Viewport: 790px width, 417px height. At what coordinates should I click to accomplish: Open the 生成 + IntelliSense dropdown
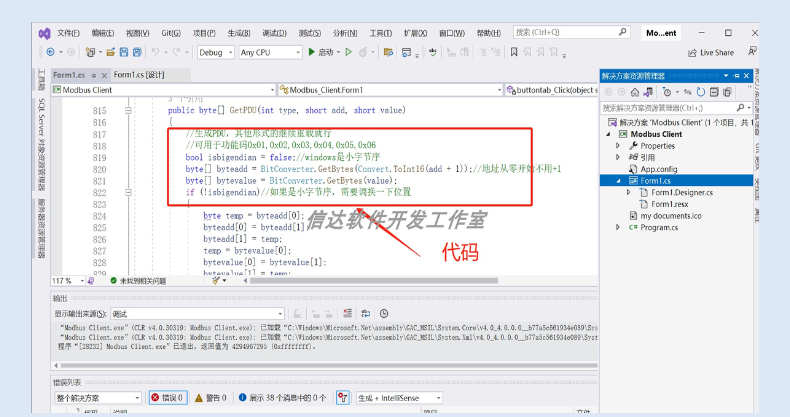[x=399, y=398]
